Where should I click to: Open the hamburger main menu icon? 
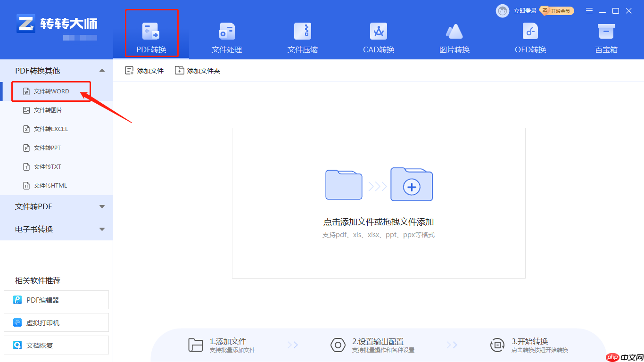coord(589,11)
